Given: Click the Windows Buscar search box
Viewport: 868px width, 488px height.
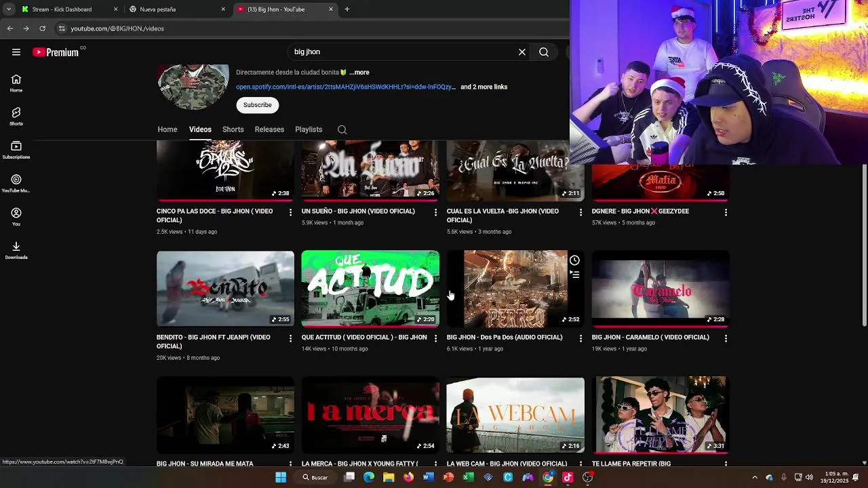Looking at the screenshot, I should coord(316,477).
